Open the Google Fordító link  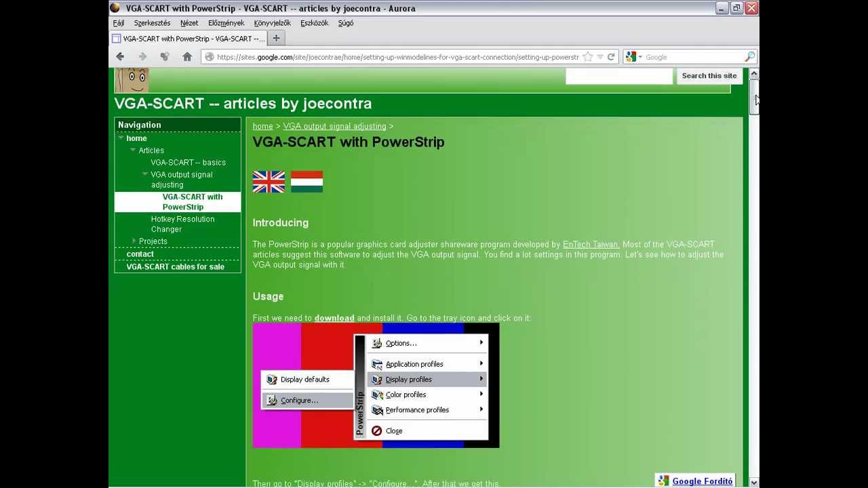tap(703, 481)
